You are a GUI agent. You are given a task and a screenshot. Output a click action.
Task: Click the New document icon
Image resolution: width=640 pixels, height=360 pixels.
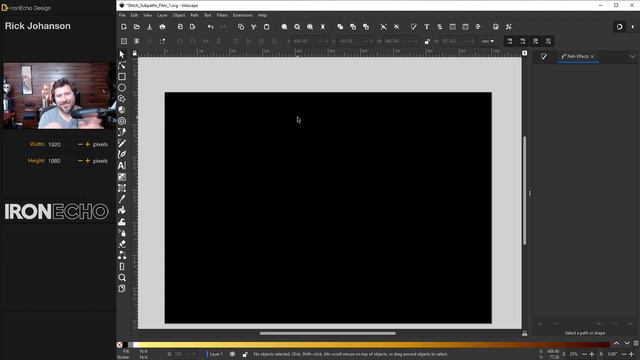click(x=124, y=27)
